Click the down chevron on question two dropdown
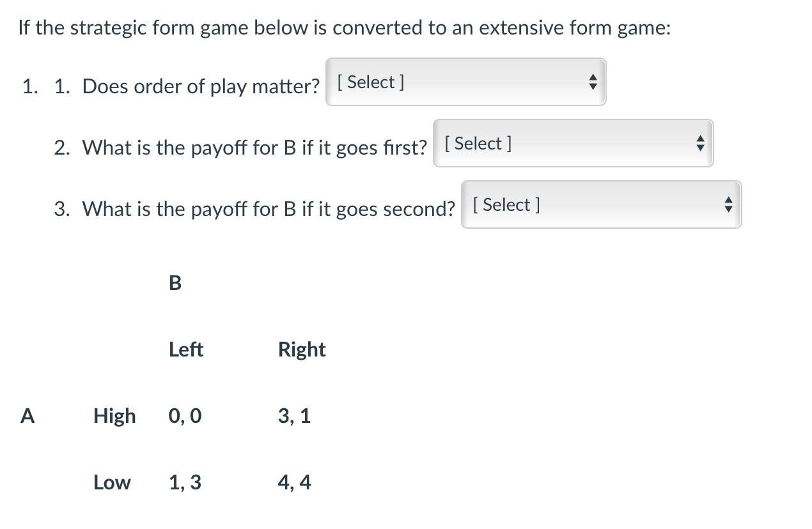The image size is (812, 529). tap(699, 147)
